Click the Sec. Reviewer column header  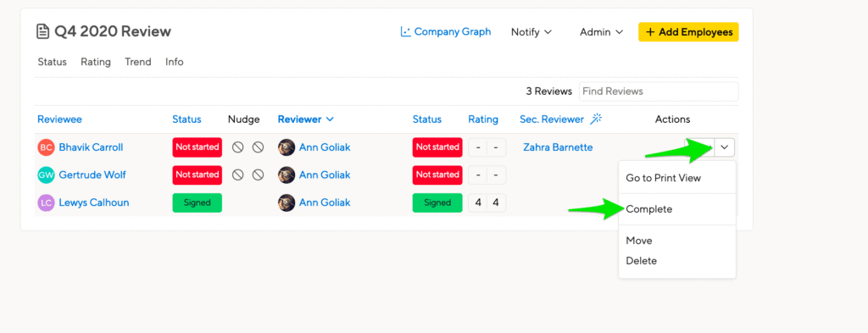pyautogui.click(x=552, y=119)
